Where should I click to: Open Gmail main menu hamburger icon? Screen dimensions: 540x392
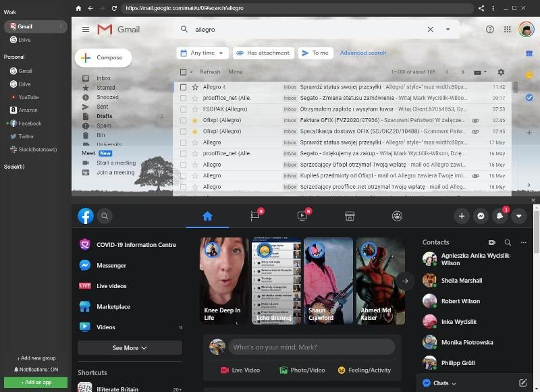click(x=86, y=30)
